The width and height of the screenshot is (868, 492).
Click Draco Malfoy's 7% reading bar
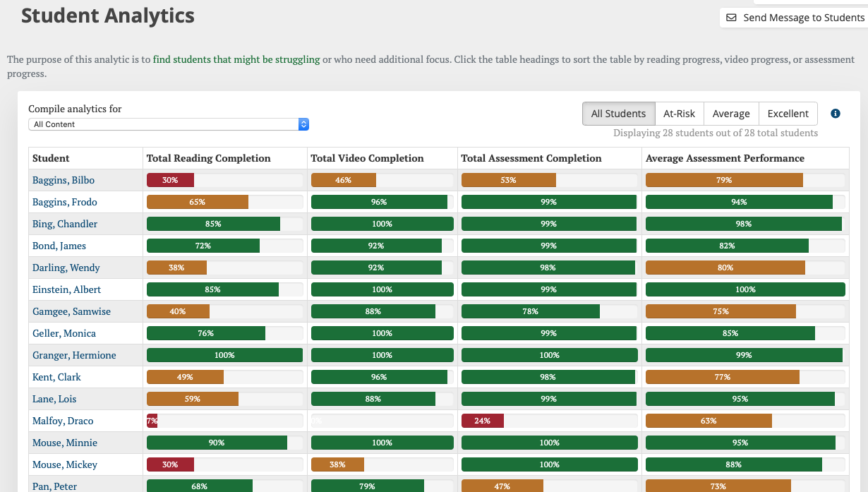pos(152,421)
